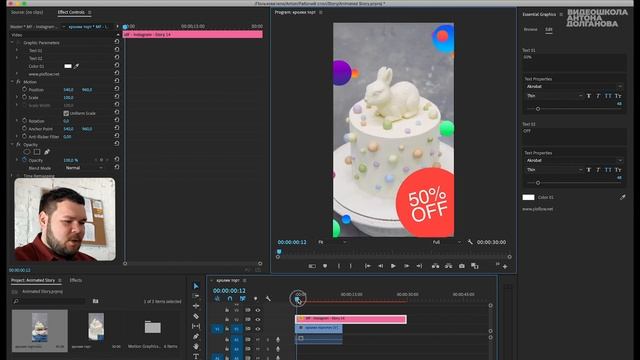Select the Ripple Edit tool
Image resolution: width=640 pixels, height=360 pixels.
pos(196,306)
